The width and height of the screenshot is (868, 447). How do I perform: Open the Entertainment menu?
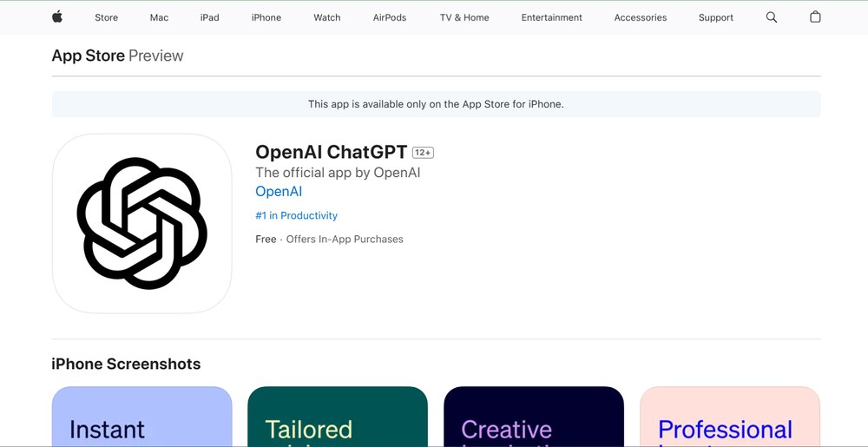pyautogui.click(x=552, y=17)
